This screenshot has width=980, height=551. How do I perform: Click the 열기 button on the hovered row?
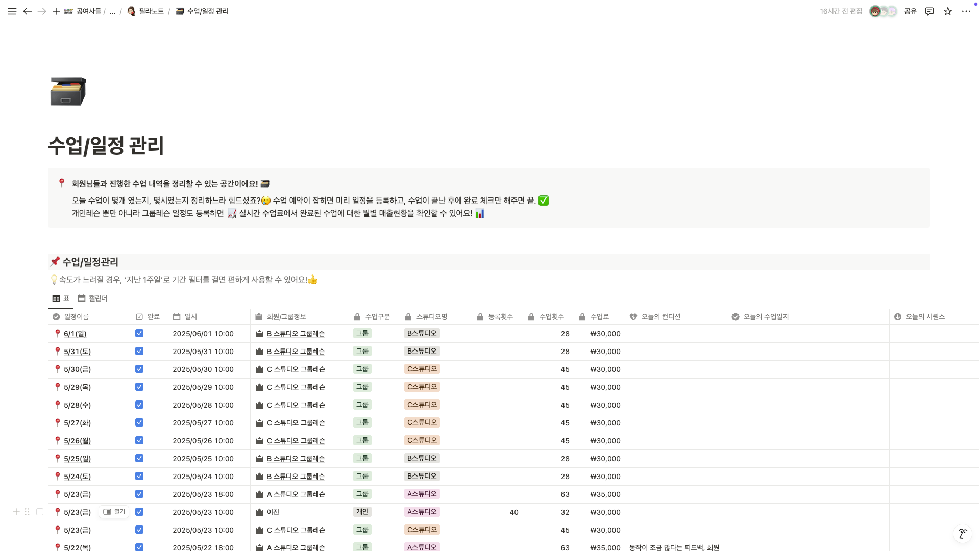(114, 512)
